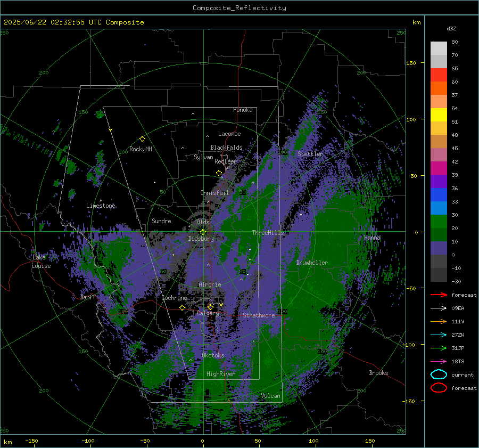Select the gray 65-70 dBZ swatch
Viewport: 479px width, 448px height.
(x=439, y=61)
